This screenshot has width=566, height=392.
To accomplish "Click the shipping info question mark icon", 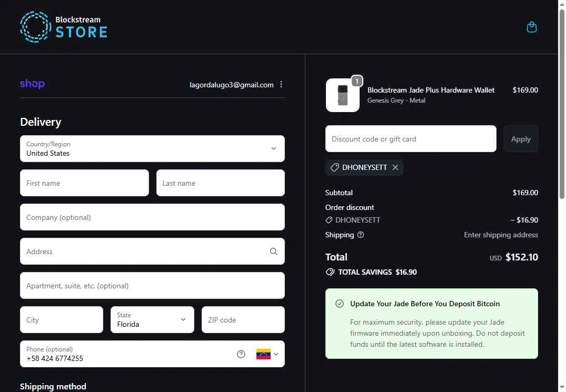I will click(361, 235).
